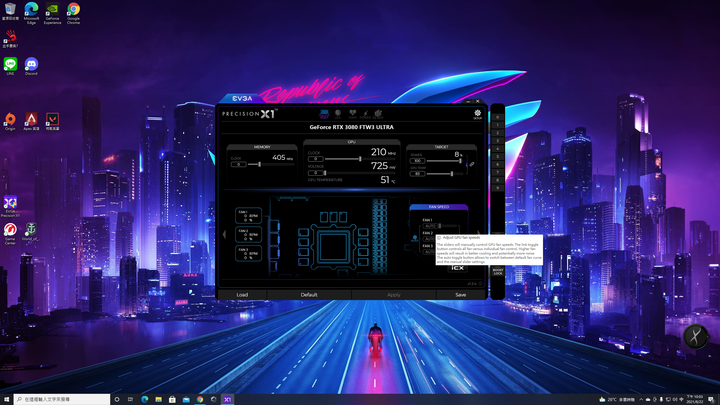The width and height of the screenshot is (720, 405).
Task: Click the memory clock slider handle
Action: click(259, 164)
